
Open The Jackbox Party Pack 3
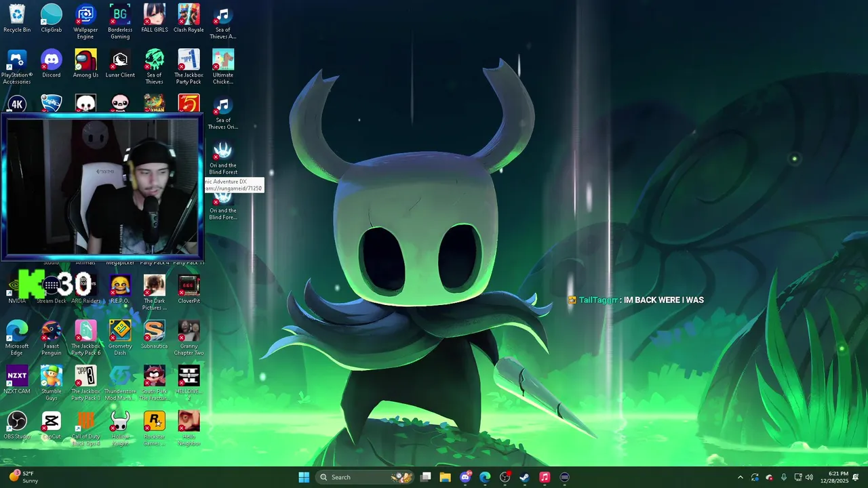pyautogui.click(x=85, y=383)
